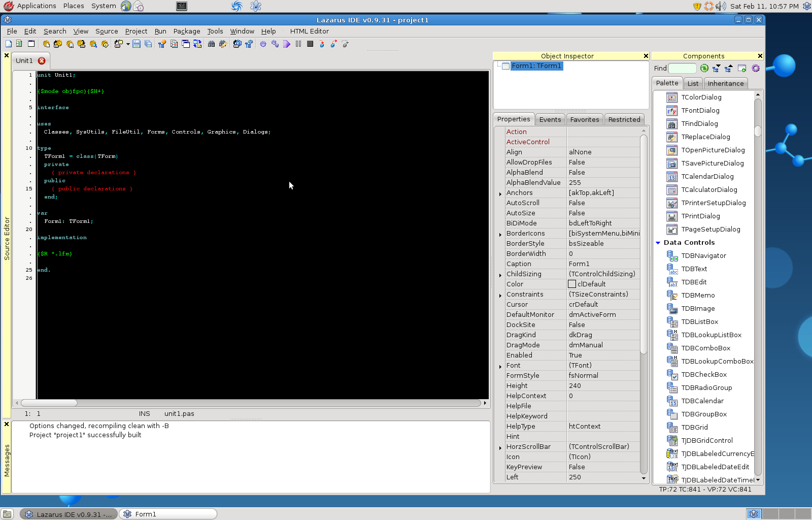The height and width of the screenshot is (520, 812).
Task: Click the Find input field in Components
Action: click(x=682, y=68)
